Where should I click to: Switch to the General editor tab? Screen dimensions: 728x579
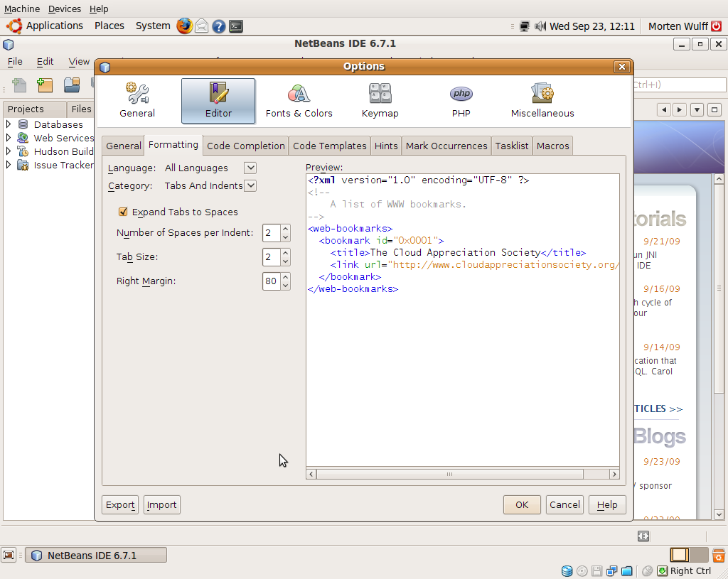click(x=124, y=146)
